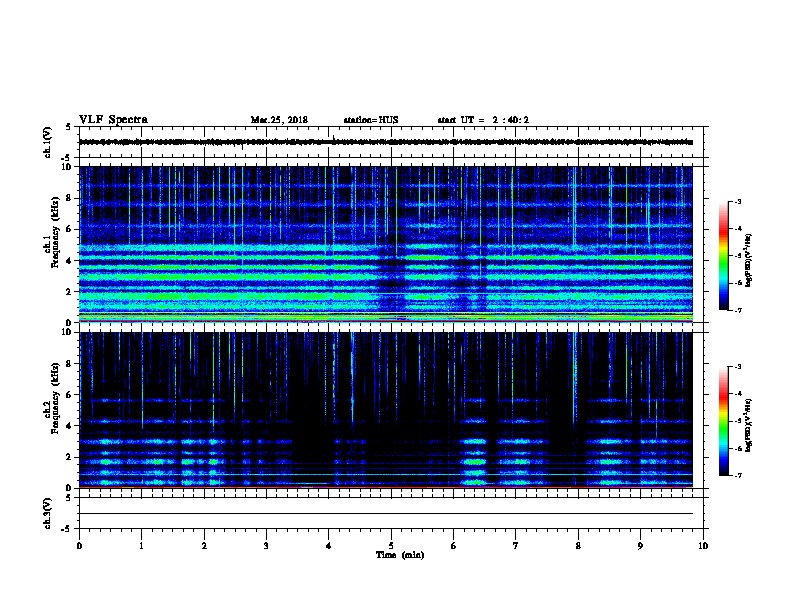Screen dimensions: 792x612
Task: Click time axis tick label "3"
Action: point(266,546)
